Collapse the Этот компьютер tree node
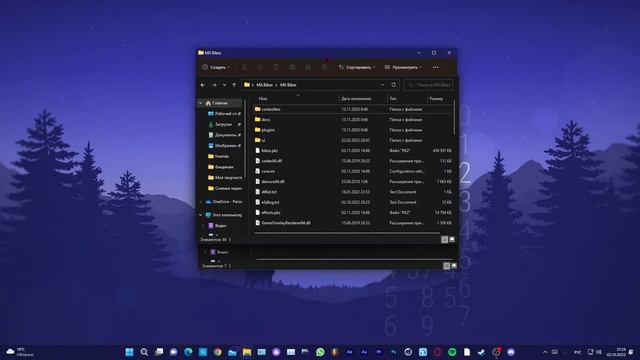The image size is (640, 360). (x=200, y=215)
